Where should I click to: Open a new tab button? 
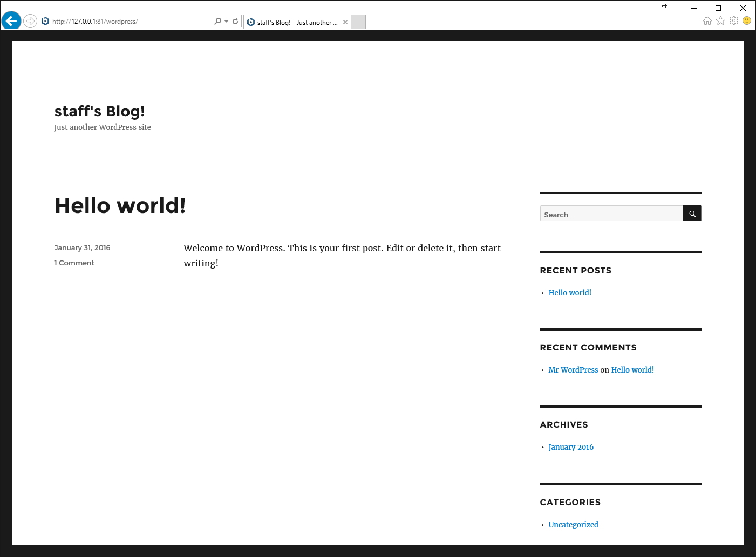[358, 22]
